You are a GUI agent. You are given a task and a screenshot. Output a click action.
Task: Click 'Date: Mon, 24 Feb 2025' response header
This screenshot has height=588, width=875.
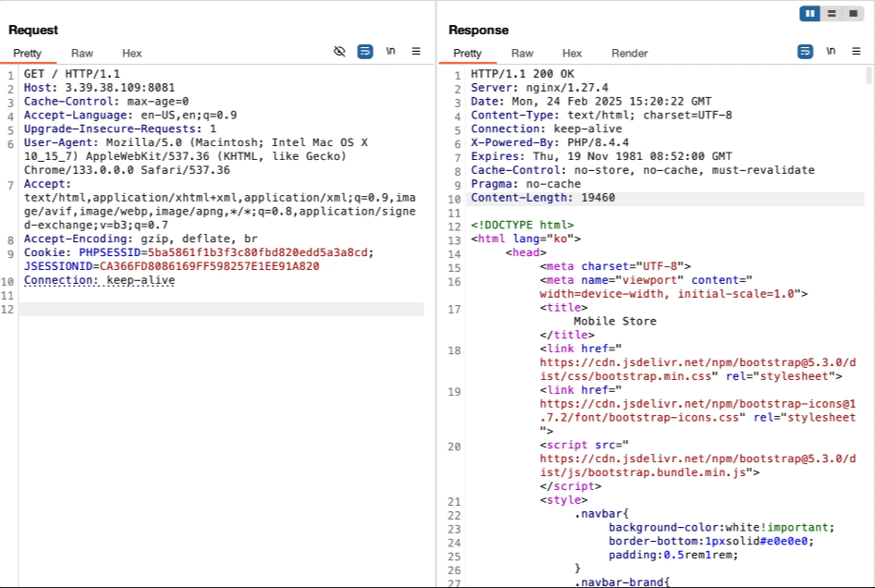pos(591,102)
